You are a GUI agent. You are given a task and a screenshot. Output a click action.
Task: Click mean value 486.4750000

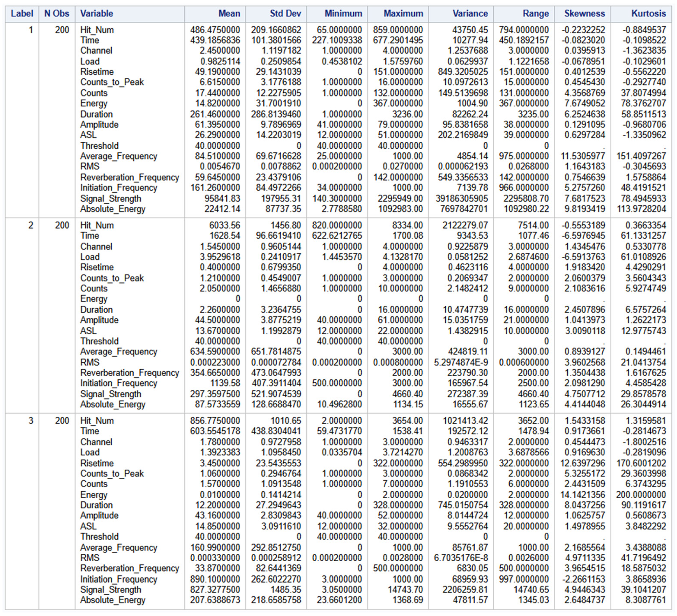click(215, 30)
